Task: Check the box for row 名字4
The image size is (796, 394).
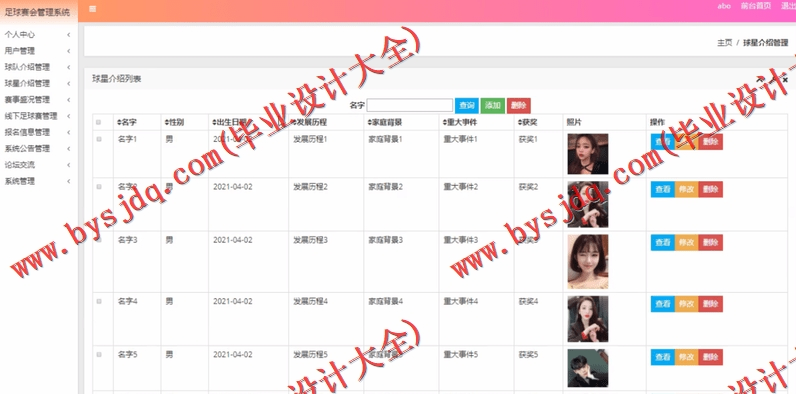Action: click(x=98, y=302)
